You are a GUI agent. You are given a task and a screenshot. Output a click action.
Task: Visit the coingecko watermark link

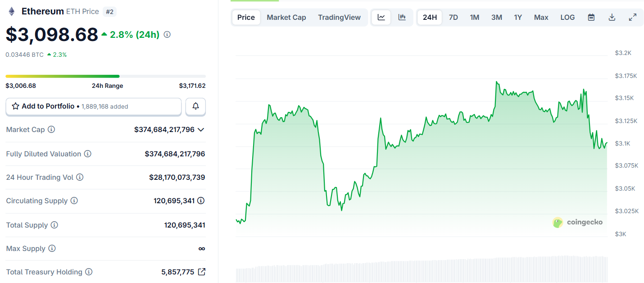click(578, 222)
